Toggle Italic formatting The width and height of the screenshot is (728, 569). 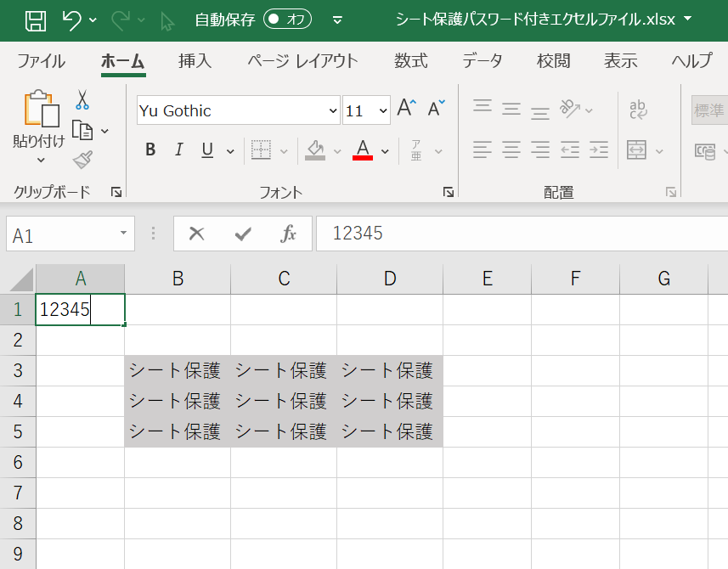[178, 149]
